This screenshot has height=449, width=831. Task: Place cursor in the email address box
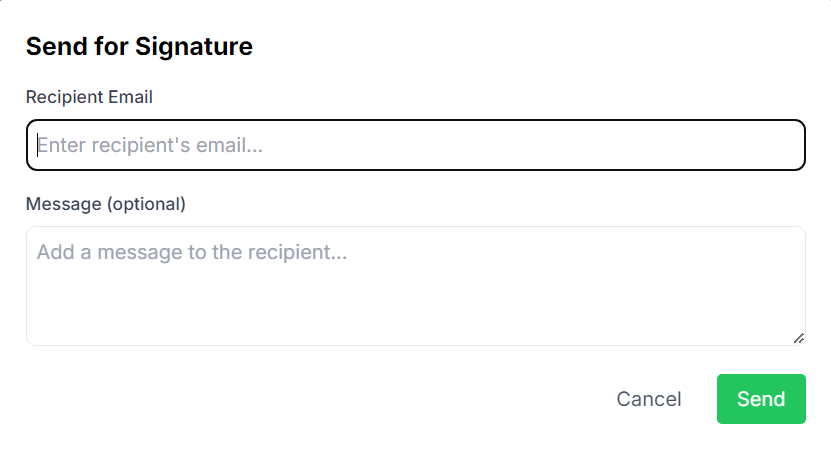[416, 145]
